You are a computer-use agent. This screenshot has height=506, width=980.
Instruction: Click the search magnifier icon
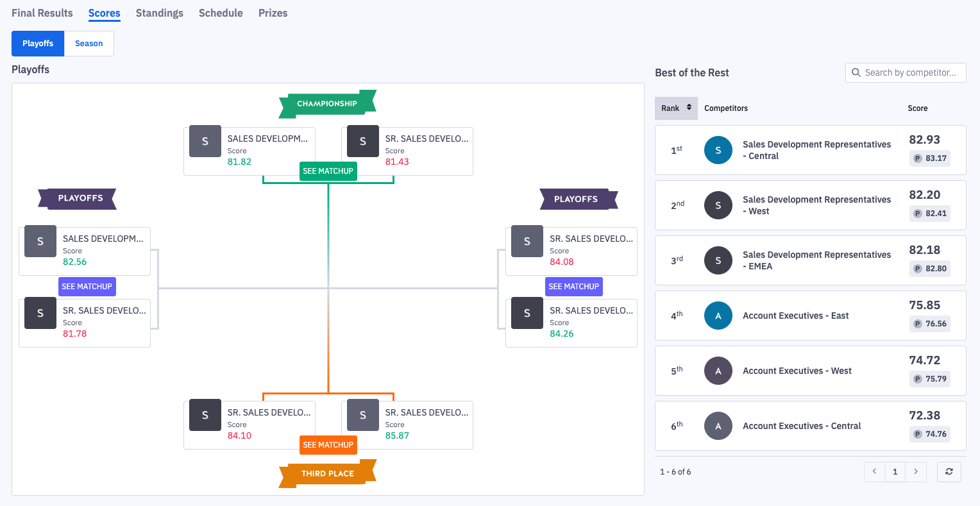pyautogui.click(x=856, y=73)
